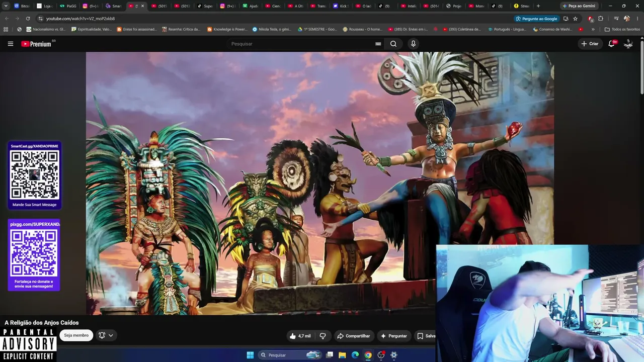Open a new browser tab
This screenshot has height=362, width=644.
(x=538, y=6)
